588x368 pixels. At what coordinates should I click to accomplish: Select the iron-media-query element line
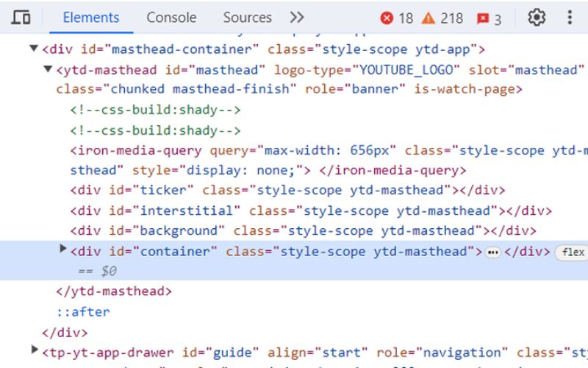pos(329,160)
